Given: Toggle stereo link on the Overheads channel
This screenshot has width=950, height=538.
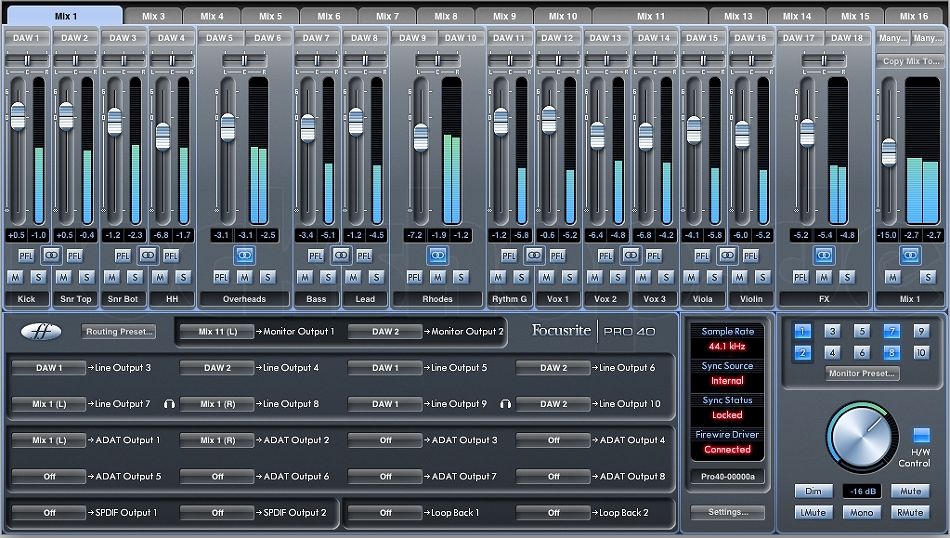Looking at the screenshot, I should click(x=245, y=256).
